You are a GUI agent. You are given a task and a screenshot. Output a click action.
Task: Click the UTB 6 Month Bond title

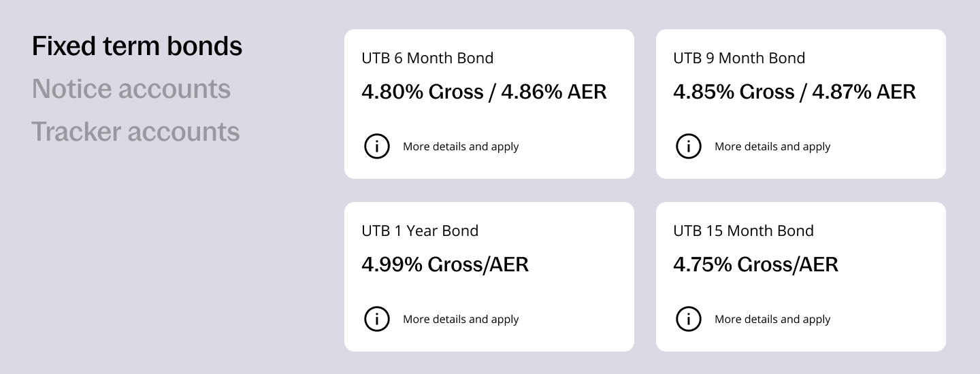click(x=427, y=58)
